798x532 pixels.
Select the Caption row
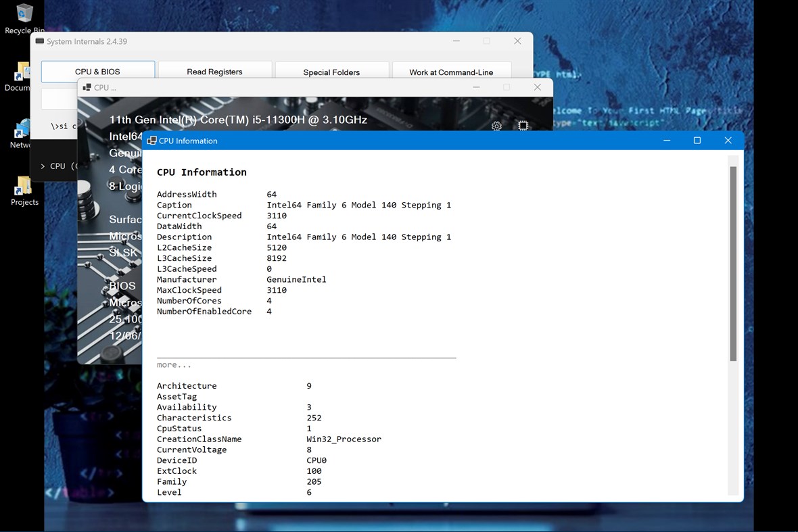tap(304, 205)
